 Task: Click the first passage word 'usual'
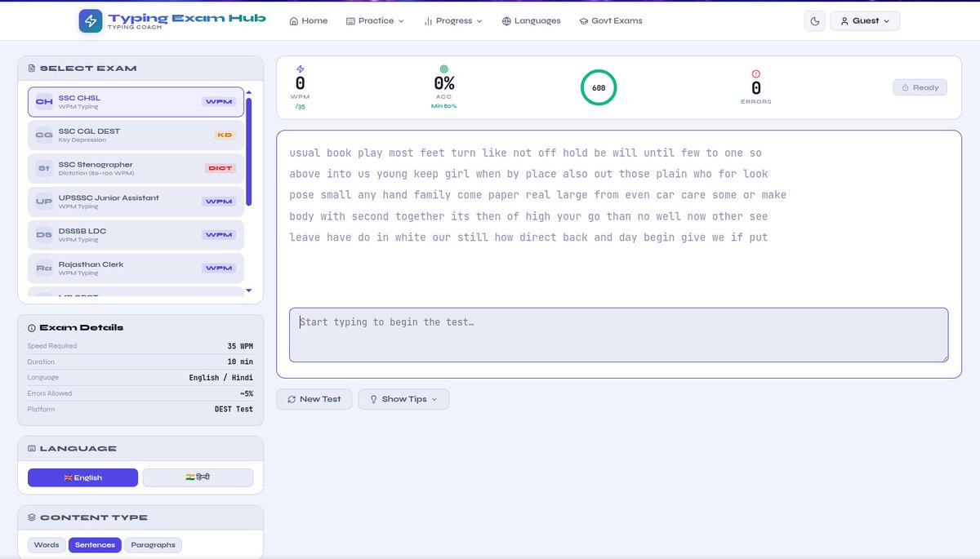click(x=305, y=153)
